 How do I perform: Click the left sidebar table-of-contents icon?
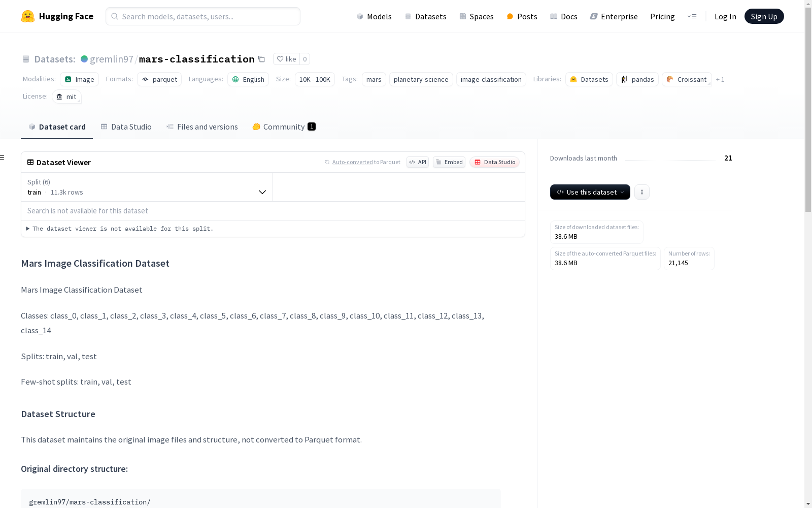tap(3, 157)
